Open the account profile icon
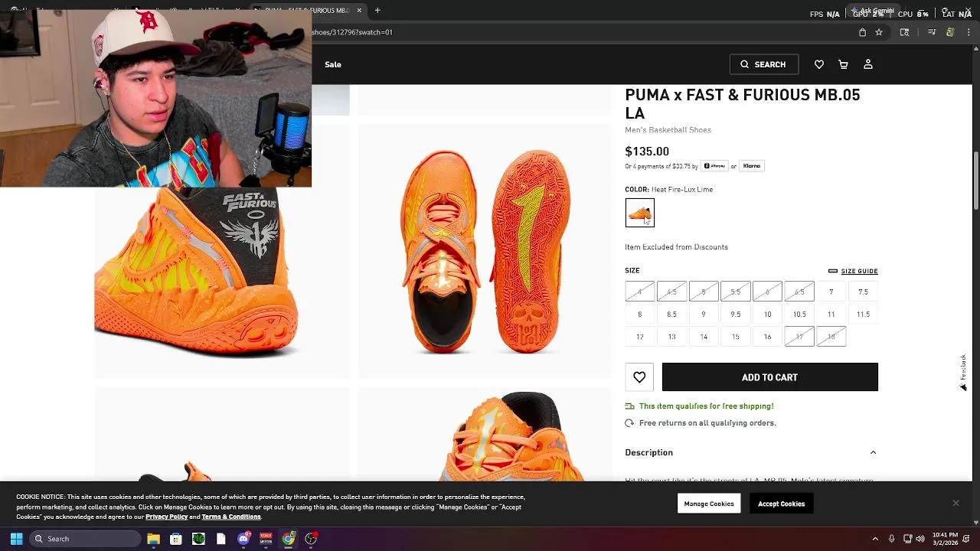The height and width of the screenshot is (551, 980). [868, 64]
